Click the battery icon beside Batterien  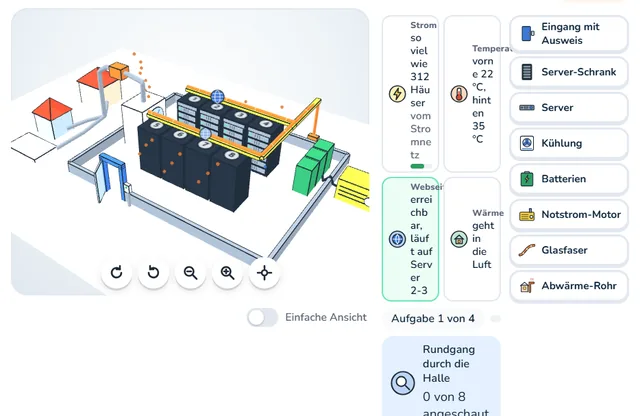(527, 179)
